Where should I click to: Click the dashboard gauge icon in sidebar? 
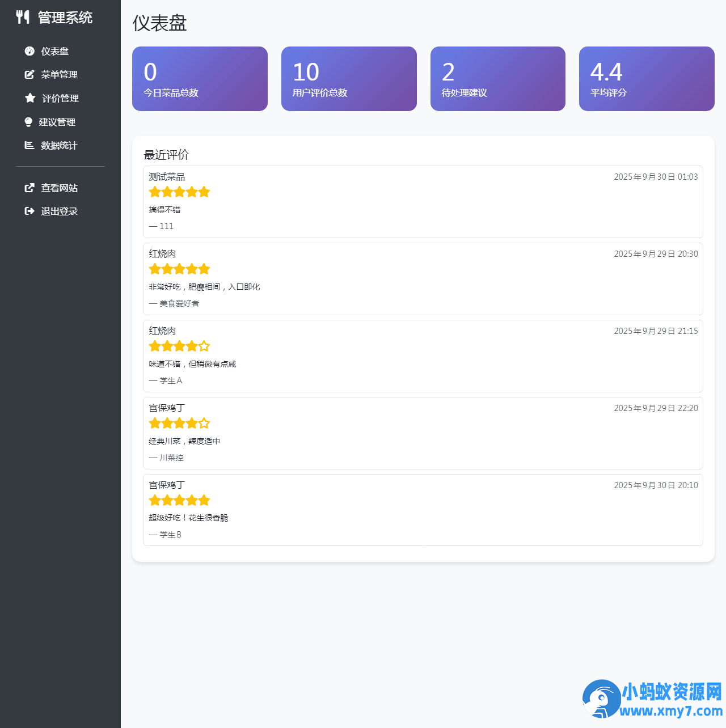29,51
